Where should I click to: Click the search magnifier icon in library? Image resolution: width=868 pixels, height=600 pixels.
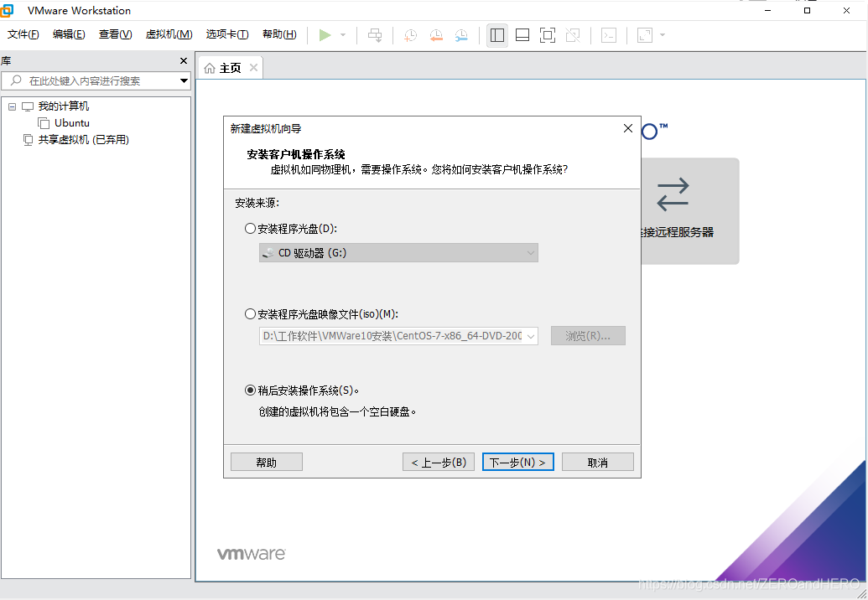click(x=16, y=80)
